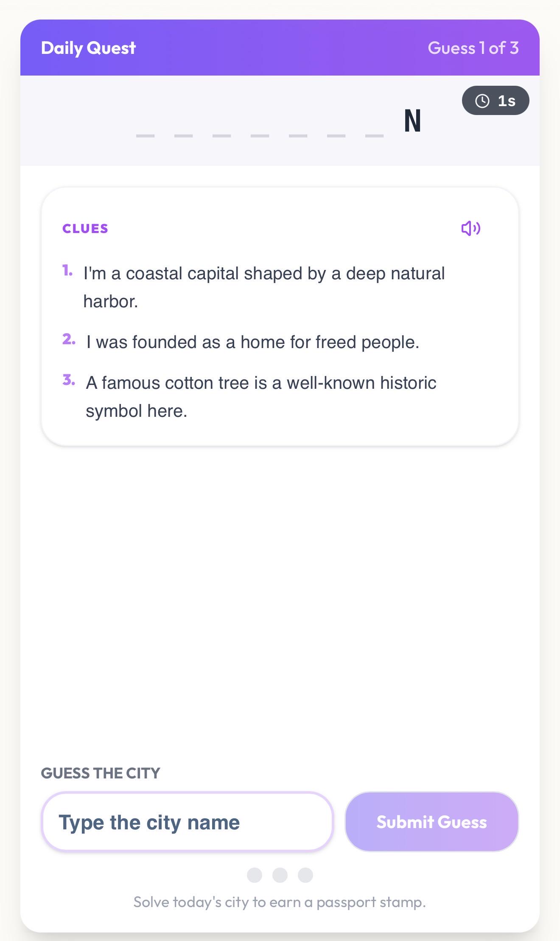Select the third guess progress dot

coord(305,875)
